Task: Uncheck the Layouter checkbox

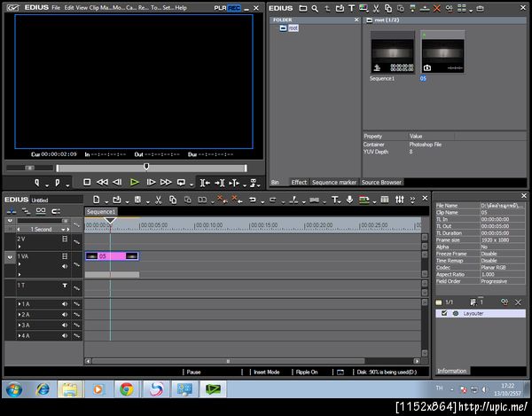Action: [x=443, y=313]
